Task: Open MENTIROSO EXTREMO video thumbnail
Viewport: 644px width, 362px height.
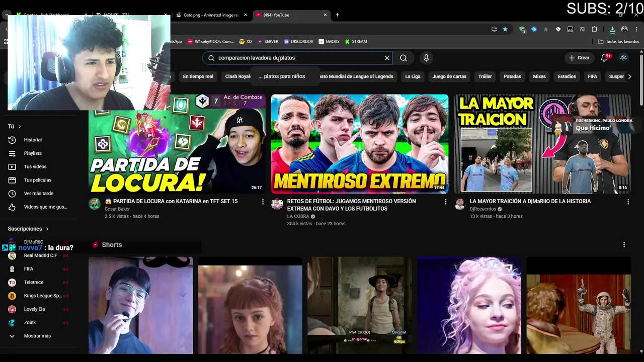Action: pyautogui.click(x=360, y=144)
